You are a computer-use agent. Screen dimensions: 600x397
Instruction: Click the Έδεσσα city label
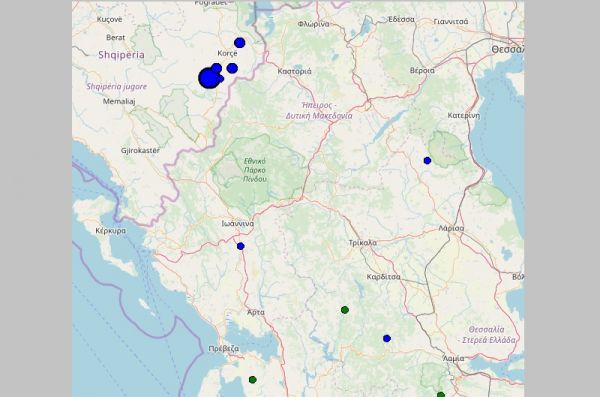click(401, 20)
